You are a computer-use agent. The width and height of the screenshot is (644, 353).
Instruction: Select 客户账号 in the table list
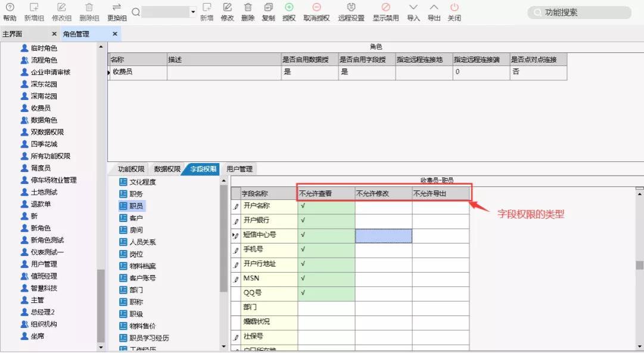142,278
